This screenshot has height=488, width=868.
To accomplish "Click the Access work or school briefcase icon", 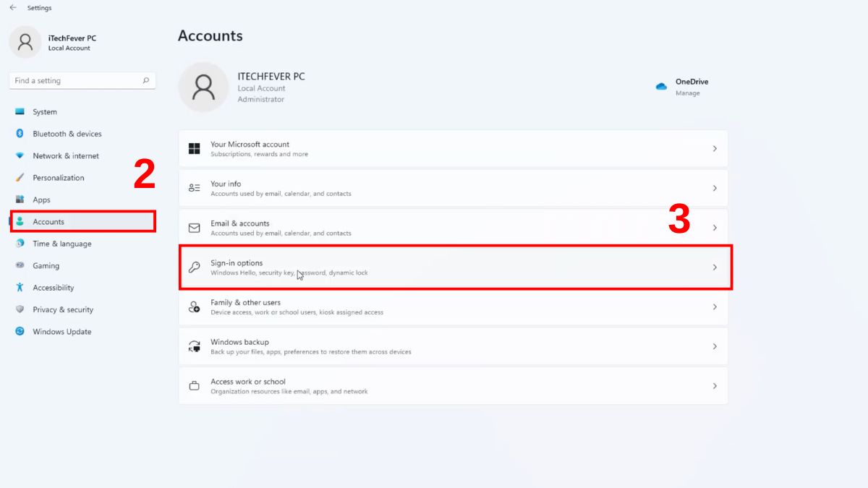I will coord(194,386).
